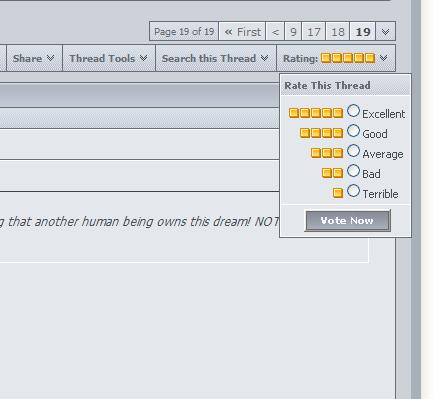Select the Excellent rating radio button
Viewport: 433px width, 399px height.
point(353,111)
